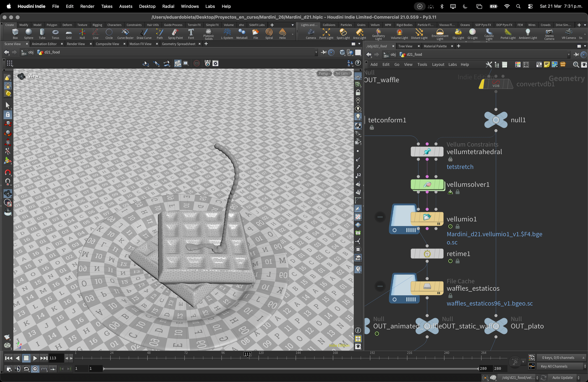Open the No cam camera menu
Viewport: 588px width, 382px height.
(x=343, y=73)
